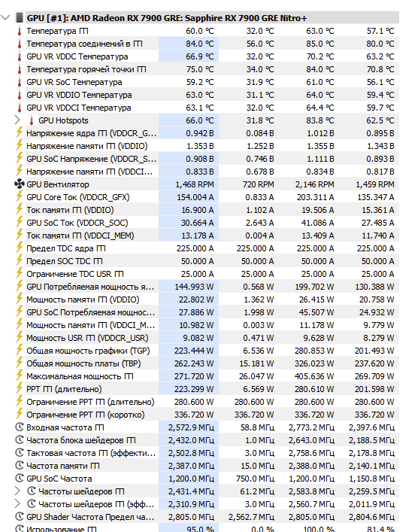Click lightning icon beside Максимальная мощность ГП
The width and height of the screenshot is (418, 532).
pos(20,375)
